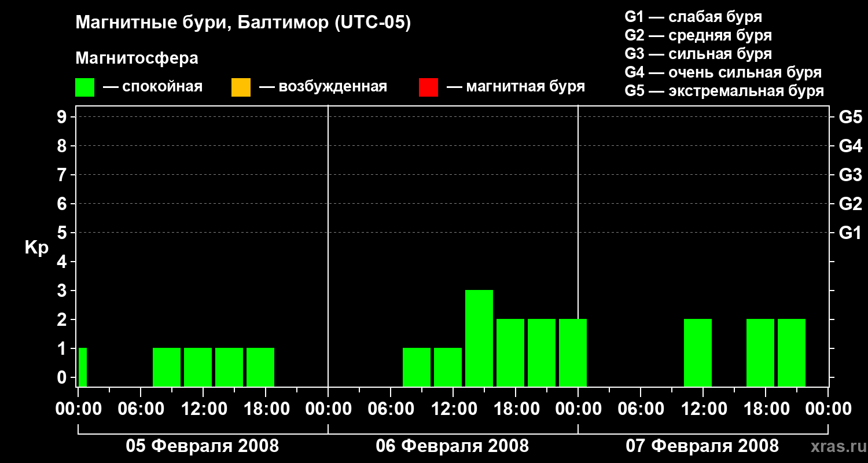868x463 pixels.
Task: Click the last Kp 2 bar on 07 Февраля
Action: 792,352
